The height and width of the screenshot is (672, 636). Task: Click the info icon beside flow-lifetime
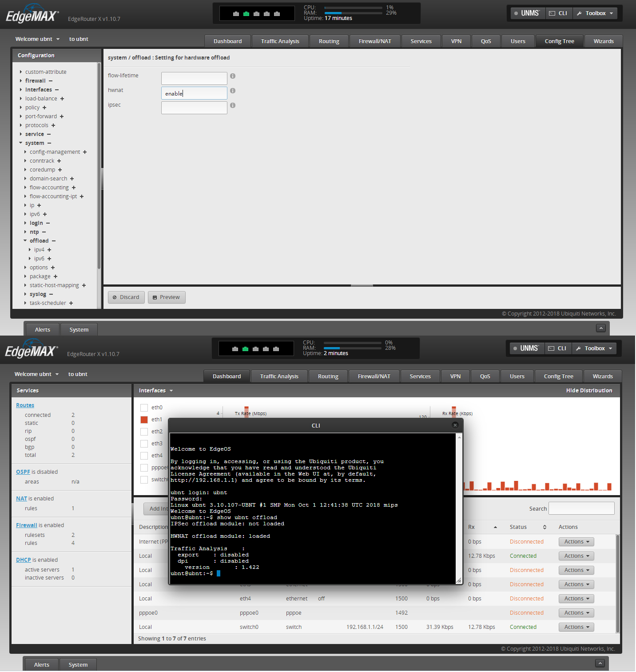(x=233, y=76)
